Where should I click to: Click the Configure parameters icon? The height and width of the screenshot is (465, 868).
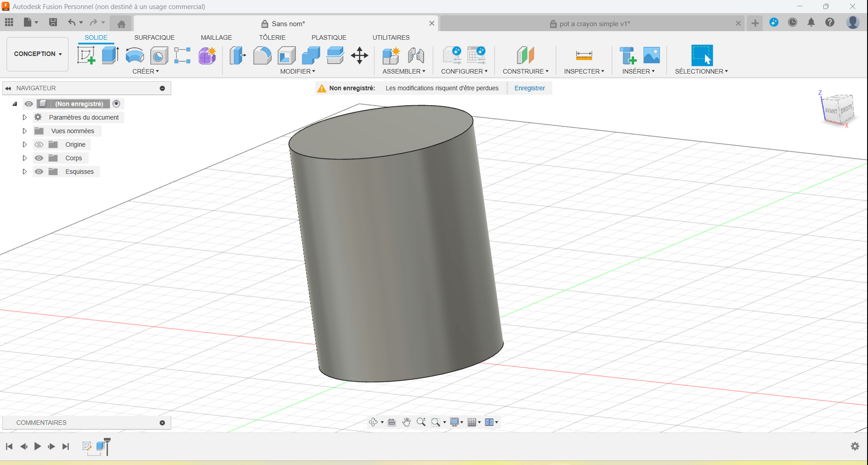[452, 56]
